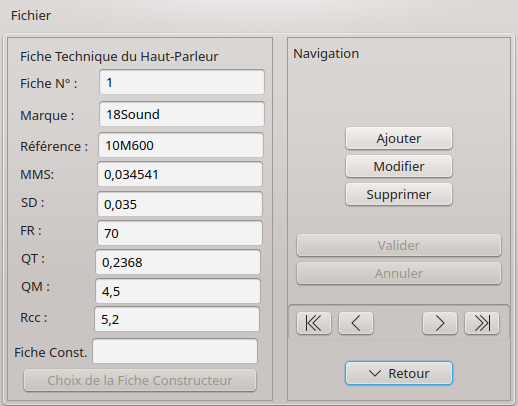The image size is (518, 406).
Task: Jump to the last record
Action: pyautogui.click(x=482, y=323)
